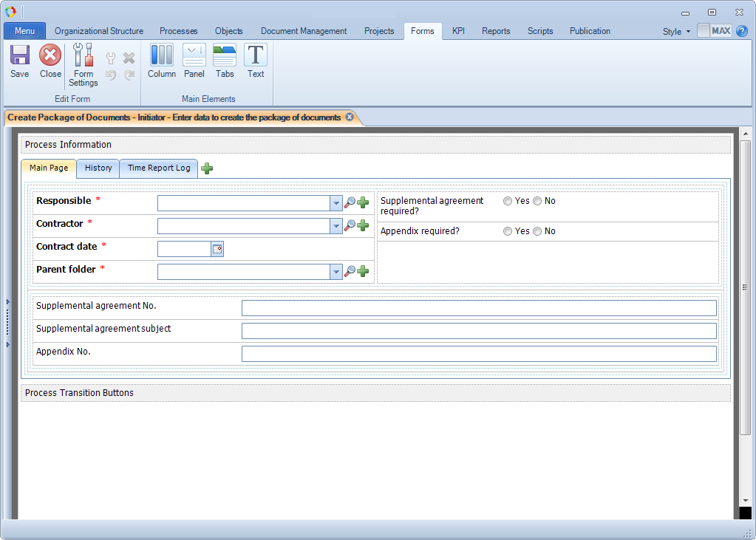Click the gray delete X icon
Viewport: 756px width, 540px height.
(x=129, y=58)
